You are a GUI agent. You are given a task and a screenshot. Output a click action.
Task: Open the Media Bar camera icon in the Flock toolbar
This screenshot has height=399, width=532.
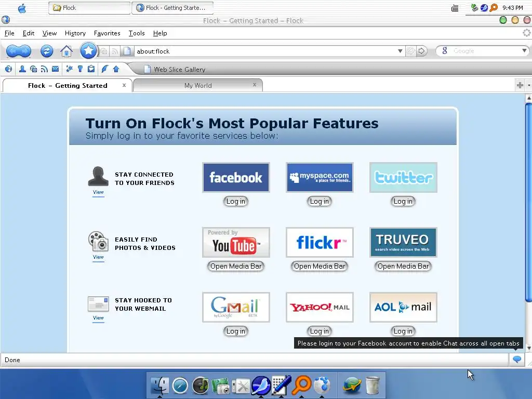pos(33,69)
